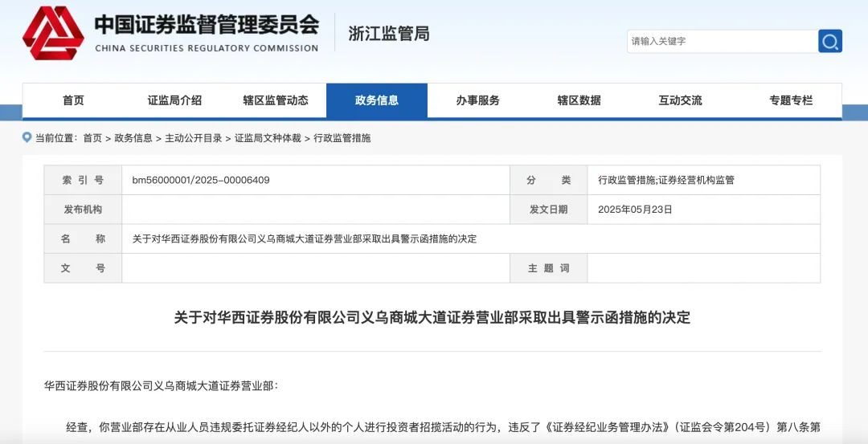Open the 辖区数据 navigation tab
Viewport: 868px width, 444px height.
(x=579, y=100)
